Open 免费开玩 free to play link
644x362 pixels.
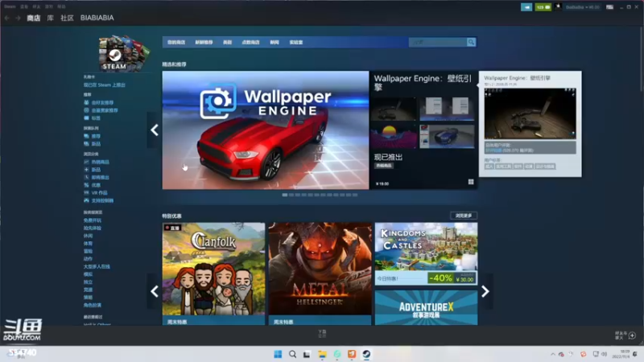[92, 220]
